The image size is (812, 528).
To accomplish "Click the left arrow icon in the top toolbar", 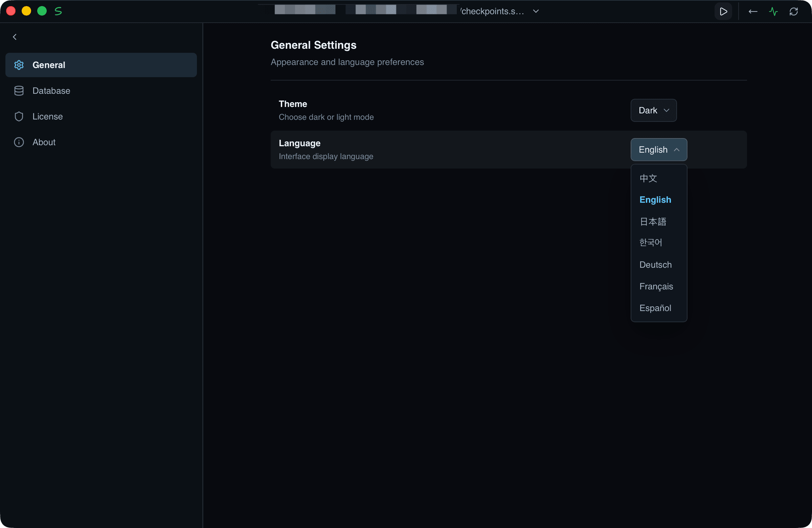I will (753, 12).
